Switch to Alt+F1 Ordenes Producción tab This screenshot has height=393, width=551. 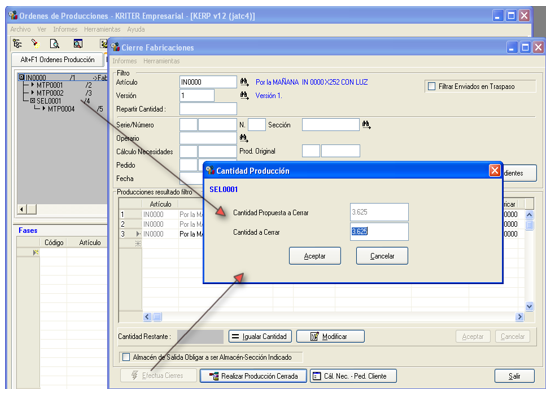coord(57,59)
